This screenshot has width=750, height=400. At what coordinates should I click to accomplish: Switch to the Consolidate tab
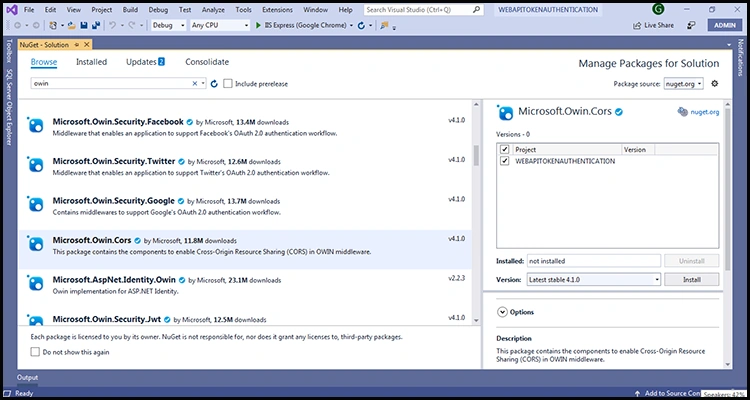tap(207, 62)
